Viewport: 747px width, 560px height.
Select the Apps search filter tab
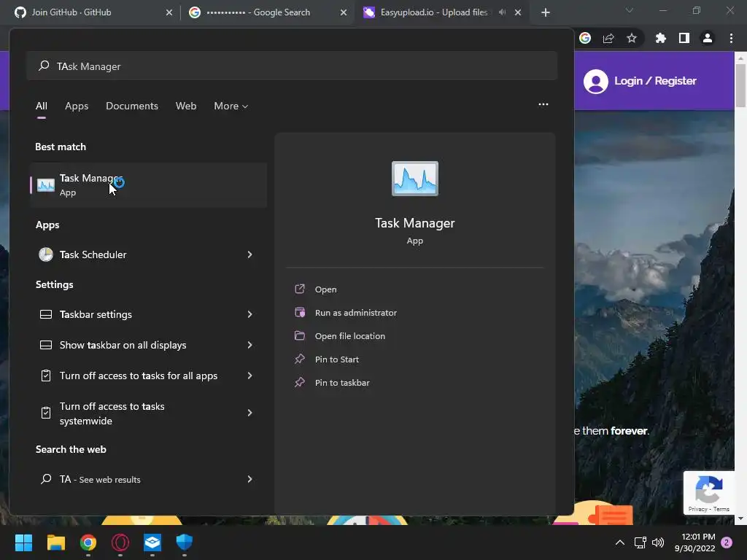(77, 106)
